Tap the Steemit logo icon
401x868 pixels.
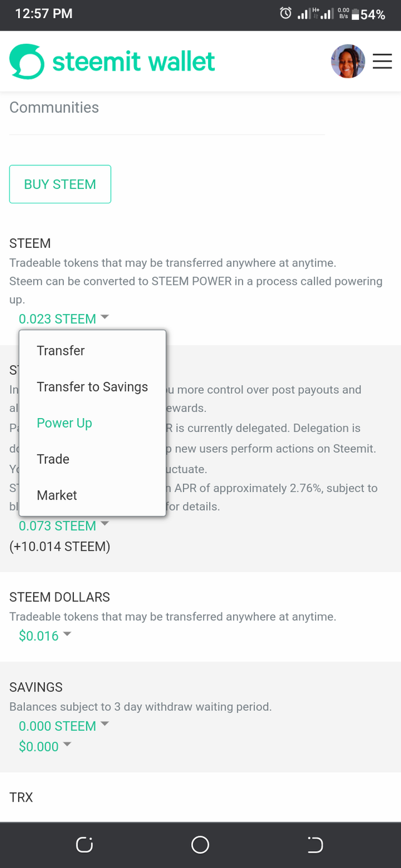27,61
